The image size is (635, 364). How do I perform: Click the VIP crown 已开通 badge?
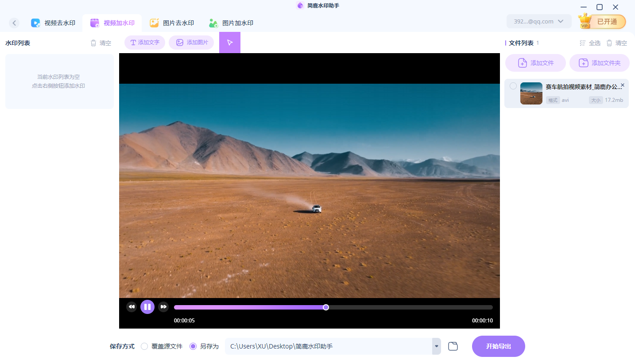[x=602, y=22]
